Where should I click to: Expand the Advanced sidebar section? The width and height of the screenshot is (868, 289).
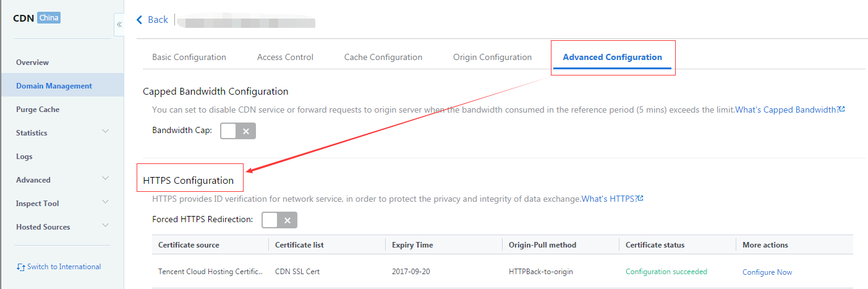[x=62, y=179]
